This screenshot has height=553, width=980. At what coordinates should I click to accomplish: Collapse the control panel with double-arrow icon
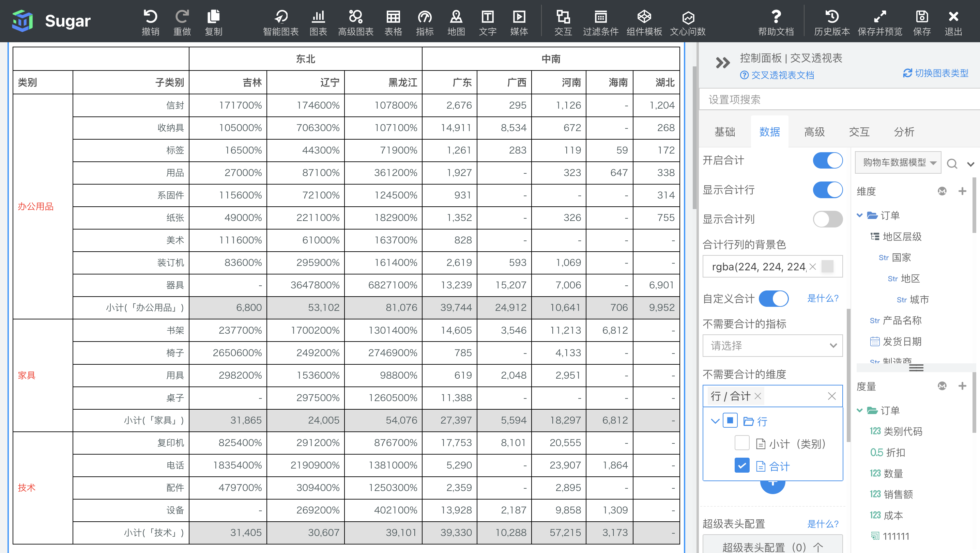[x=722, y=63]
